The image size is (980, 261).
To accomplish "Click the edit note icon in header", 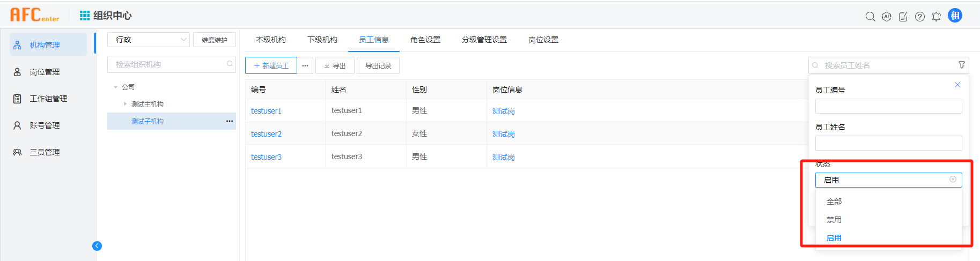I will click(x=903, y=17).
